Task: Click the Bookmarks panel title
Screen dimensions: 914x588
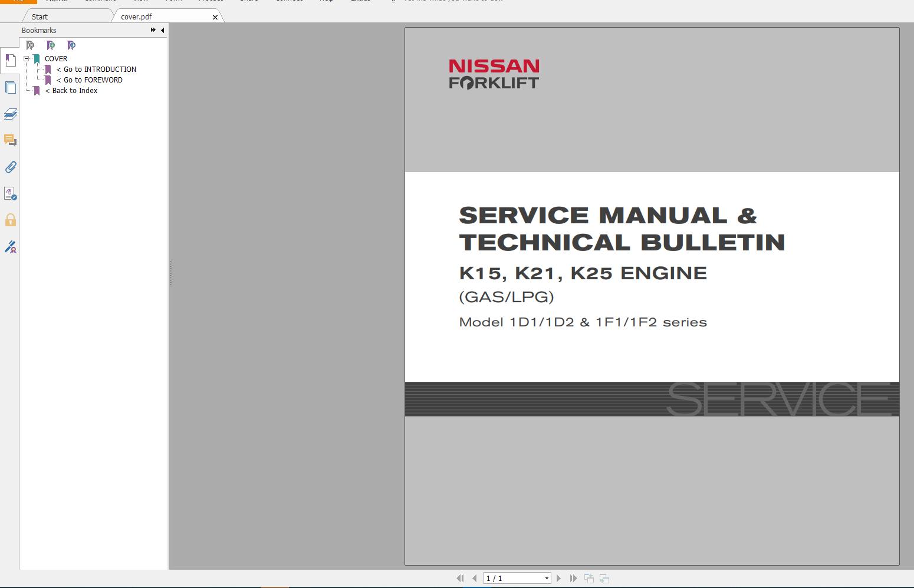Action: (x=39, y=30)
